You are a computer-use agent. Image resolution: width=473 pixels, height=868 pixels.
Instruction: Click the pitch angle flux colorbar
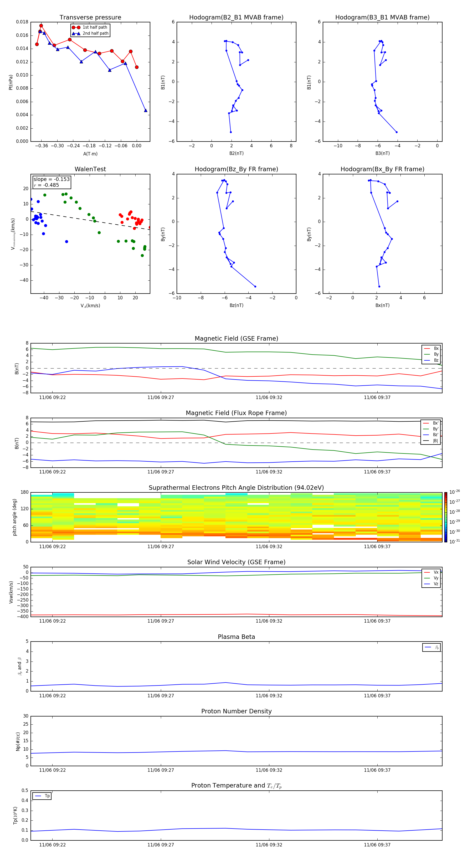[x=445, y=517]
